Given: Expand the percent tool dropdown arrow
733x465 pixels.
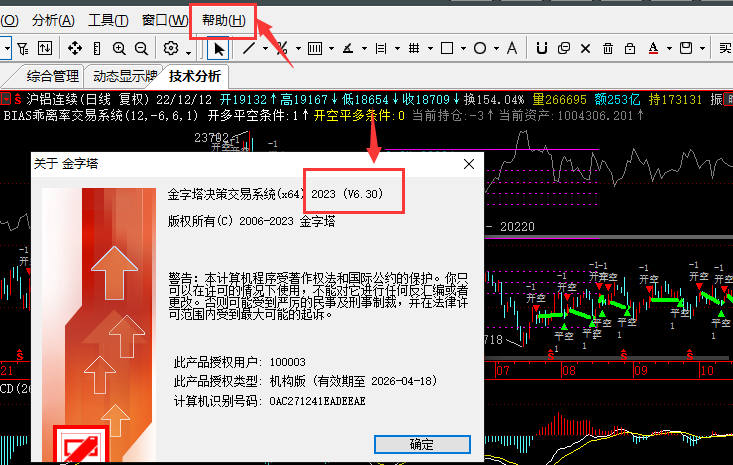Looking at the screenshot, I should [x=298, y=49].
